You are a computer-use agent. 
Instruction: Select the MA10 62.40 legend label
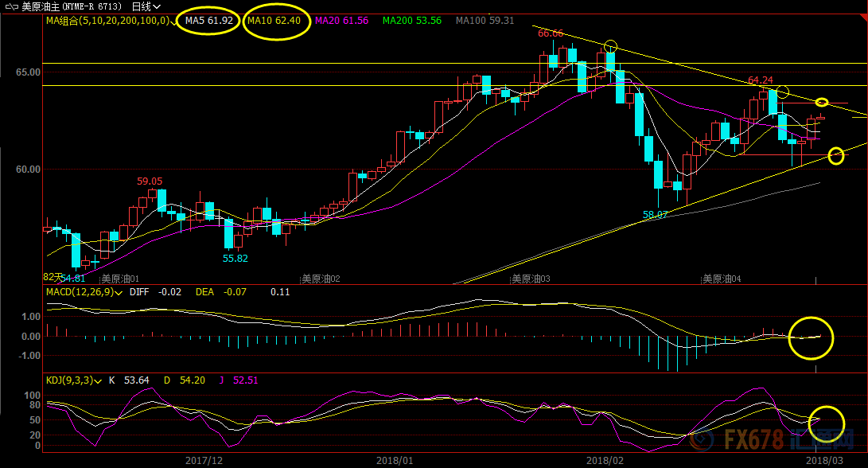pos(274,21)
